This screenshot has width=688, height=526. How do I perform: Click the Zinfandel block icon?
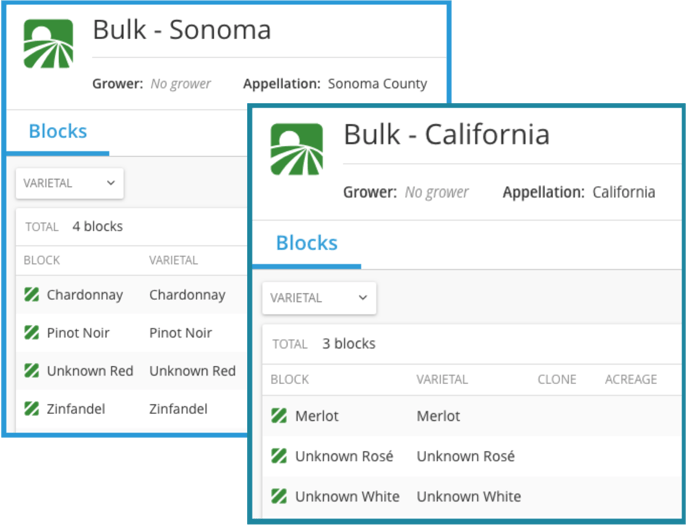(32, 409)
